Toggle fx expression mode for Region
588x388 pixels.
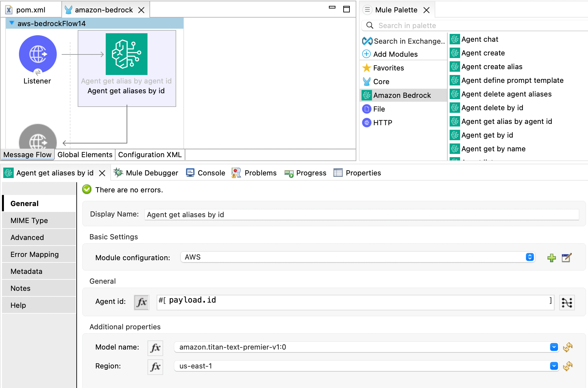point(155,366)
